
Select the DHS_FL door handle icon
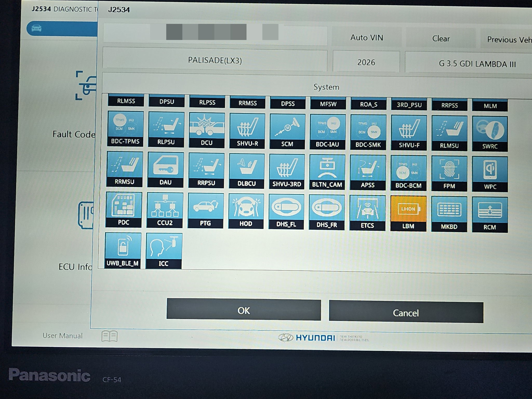pyautogui.click(x=286, y=212)
